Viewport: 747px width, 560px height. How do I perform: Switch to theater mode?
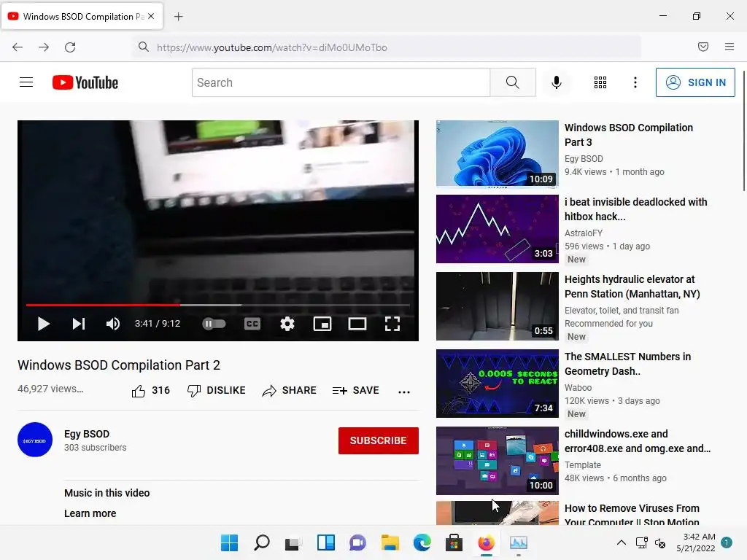(x=357, y=324)
